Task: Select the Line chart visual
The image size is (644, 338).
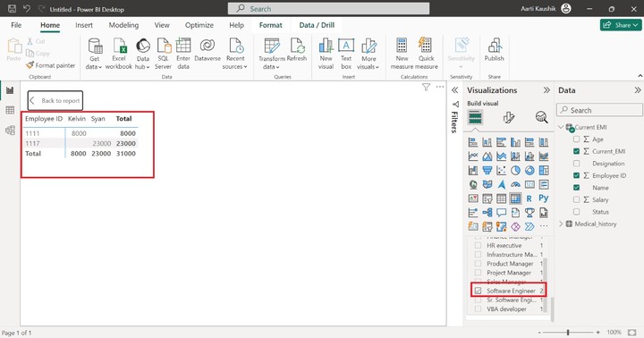Action: (x=473, y=156)
